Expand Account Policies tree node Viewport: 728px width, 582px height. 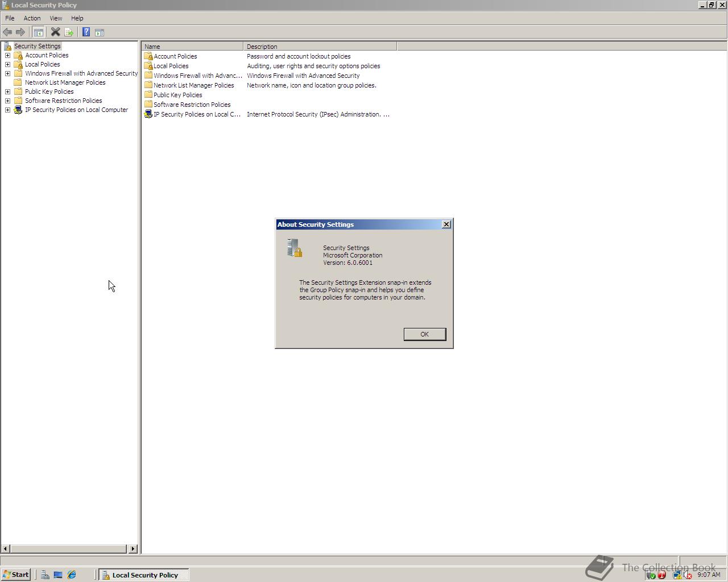point(7,55)
